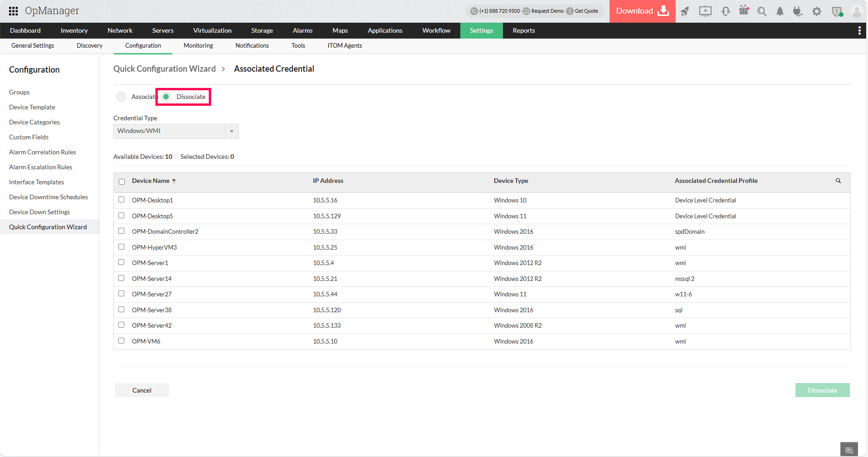Sort devices using the Device Name arrow
The image size is (868, 457).
coord(175,180)
